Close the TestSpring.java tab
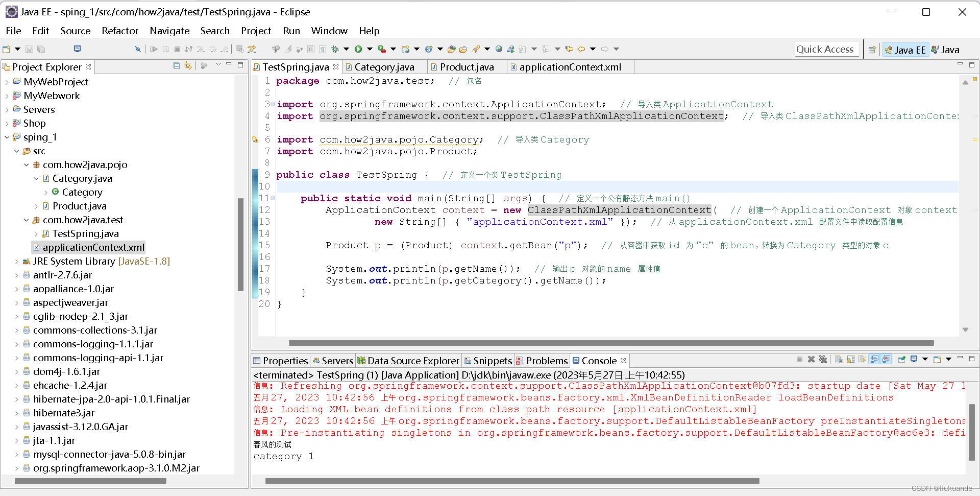 pos(336,66)
